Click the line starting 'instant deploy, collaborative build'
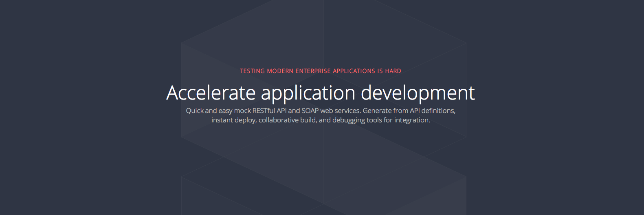The height and width of the screenshot is (215, 644). (321, 120)
